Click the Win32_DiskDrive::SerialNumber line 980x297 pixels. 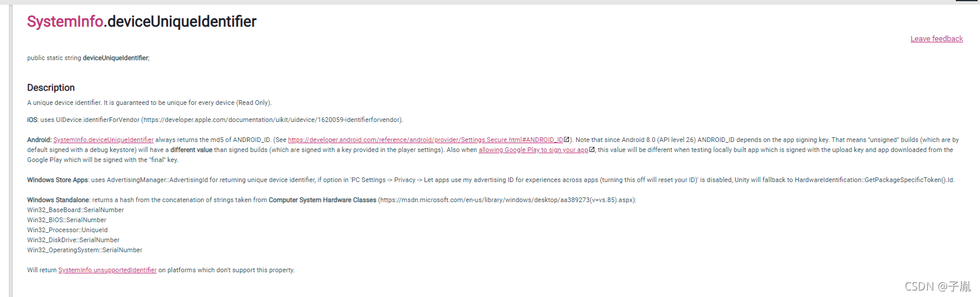point(73,240)
